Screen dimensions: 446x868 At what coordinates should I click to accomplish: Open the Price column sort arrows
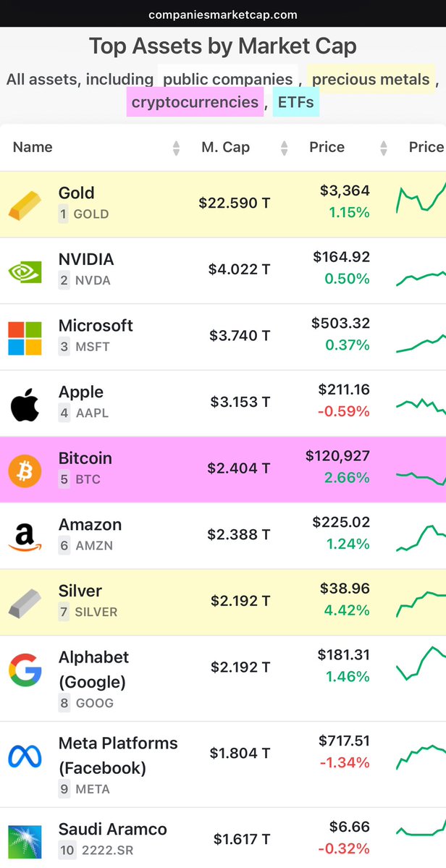tap(383, 147)
